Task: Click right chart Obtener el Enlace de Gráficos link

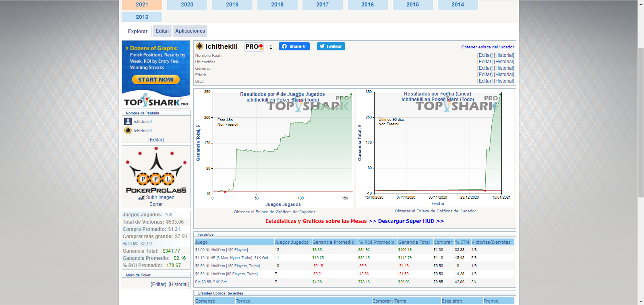Action: point(435,211)
